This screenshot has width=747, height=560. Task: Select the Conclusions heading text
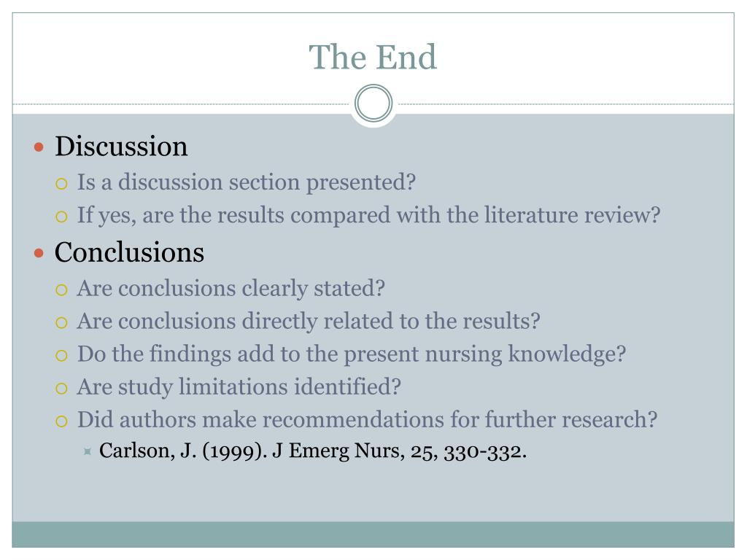[129, 252]
